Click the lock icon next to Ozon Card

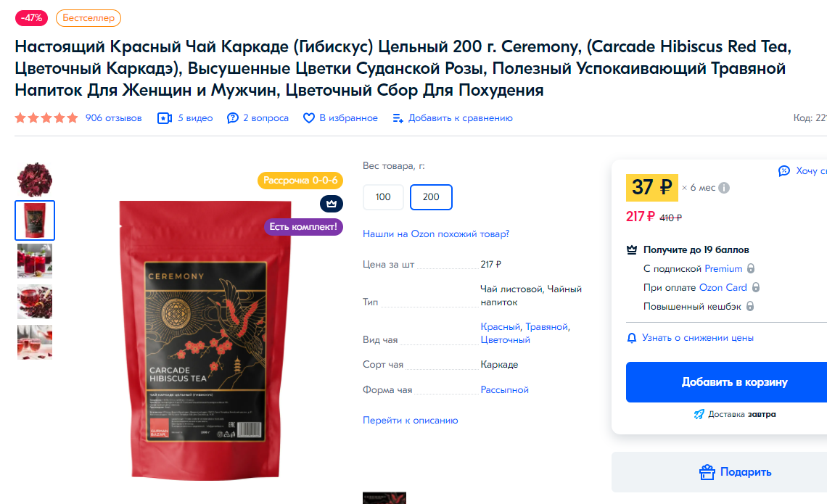point(755,288)
